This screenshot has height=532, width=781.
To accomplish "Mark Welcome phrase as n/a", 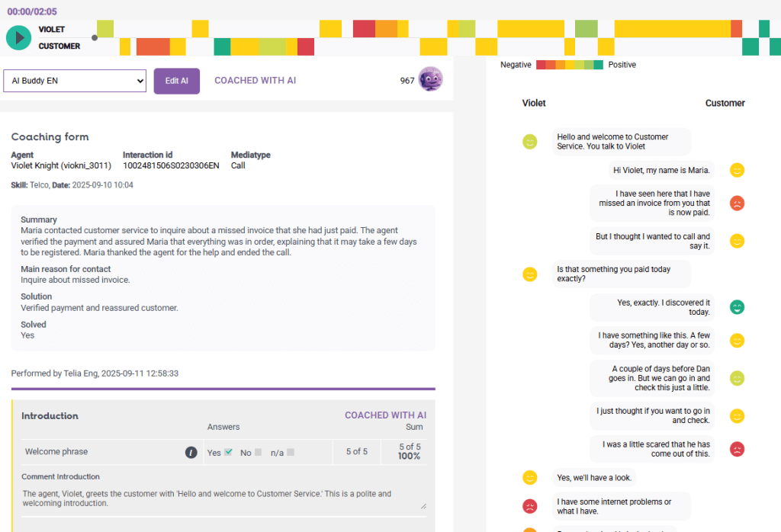I will [x=291, y=453].
